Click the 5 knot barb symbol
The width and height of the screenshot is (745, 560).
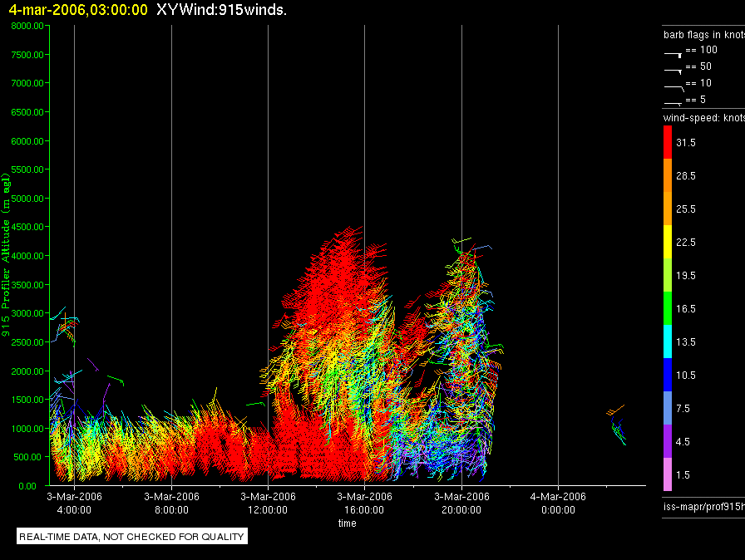point(673,103)
